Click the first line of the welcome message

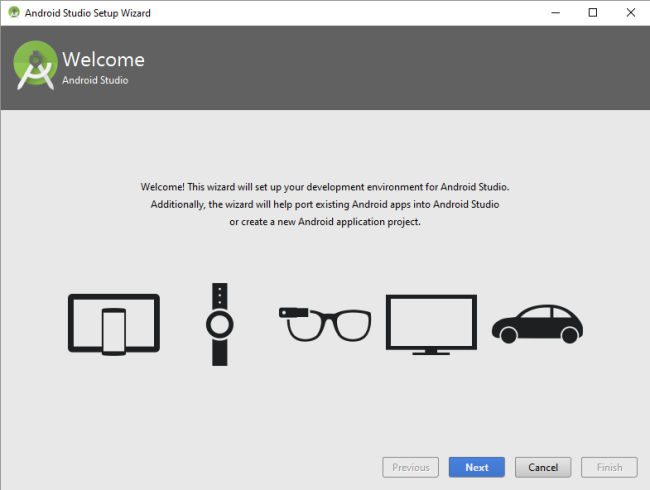coord(325,186)
